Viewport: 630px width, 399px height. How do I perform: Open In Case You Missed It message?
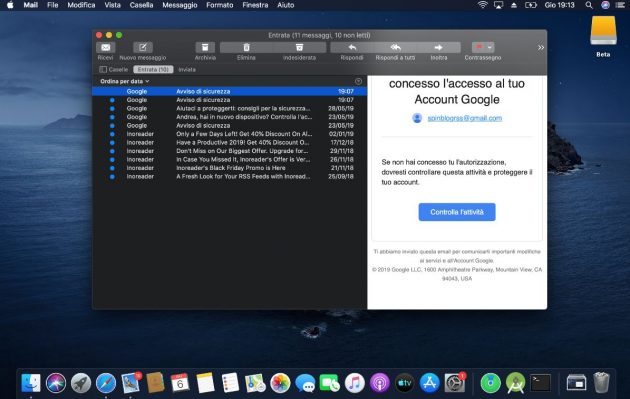[229, 160]
